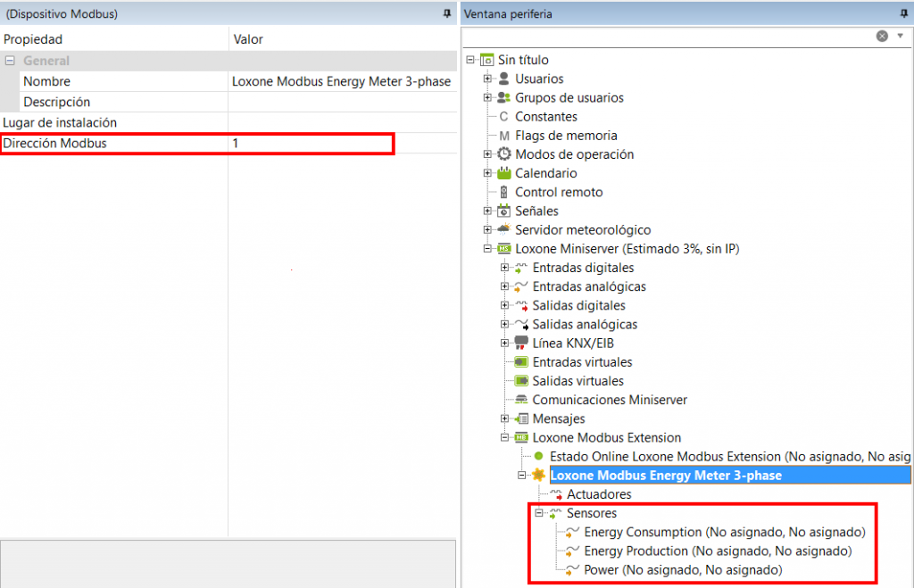This screenshot has width=914, height=588.
Task: Select the Energy Consumption sensor
Action: click(725, 532)
